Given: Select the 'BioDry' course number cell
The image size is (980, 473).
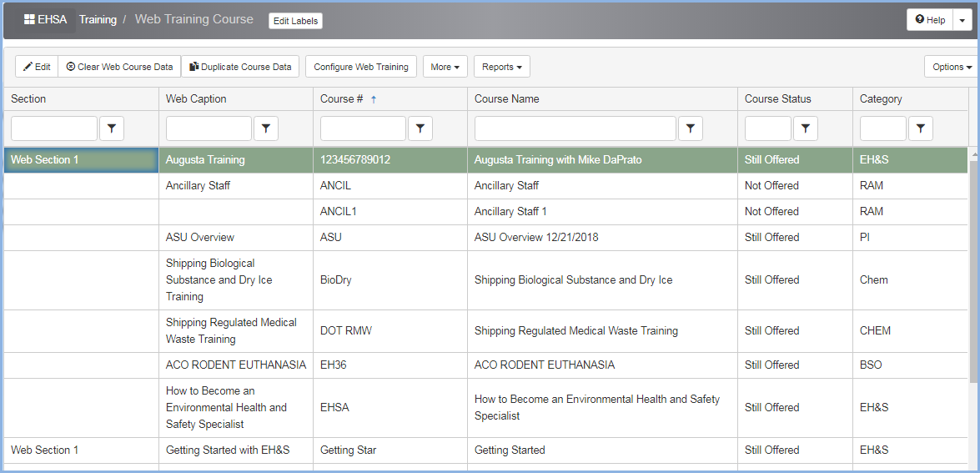Looking at the screenshot, I should pos(390,280).
